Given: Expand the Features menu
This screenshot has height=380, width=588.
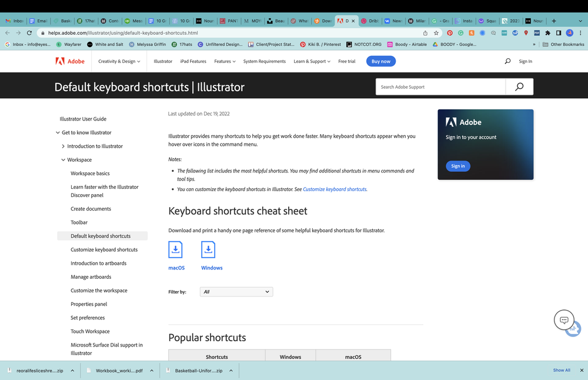Looking at the screenshot, I should pyautogui.click(x=225, y=61).
